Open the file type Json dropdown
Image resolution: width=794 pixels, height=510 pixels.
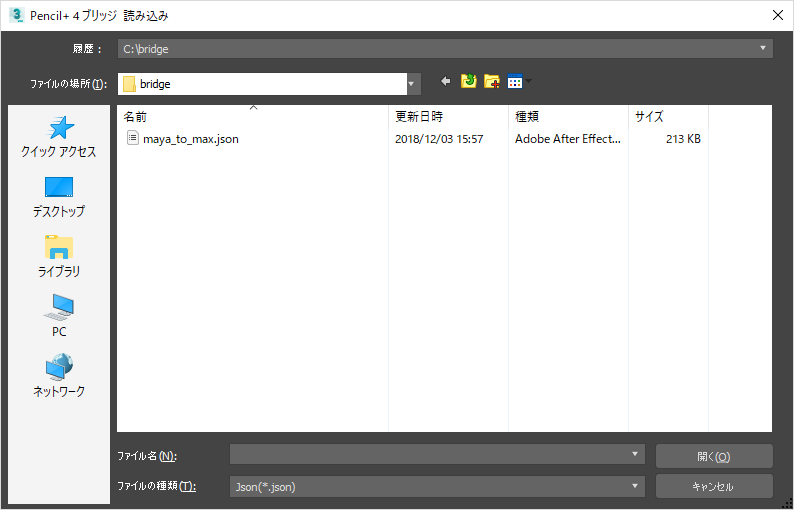636,486
